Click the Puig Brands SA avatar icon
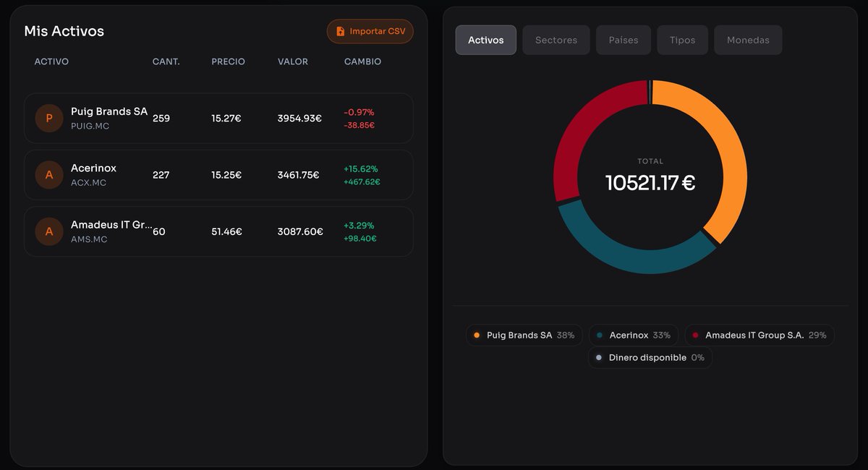 49,118
